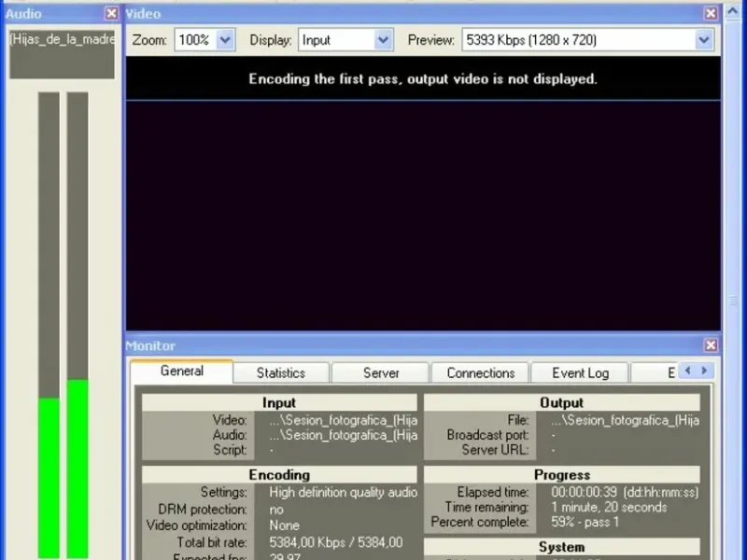Click the black video preview area

pos(423,216)
